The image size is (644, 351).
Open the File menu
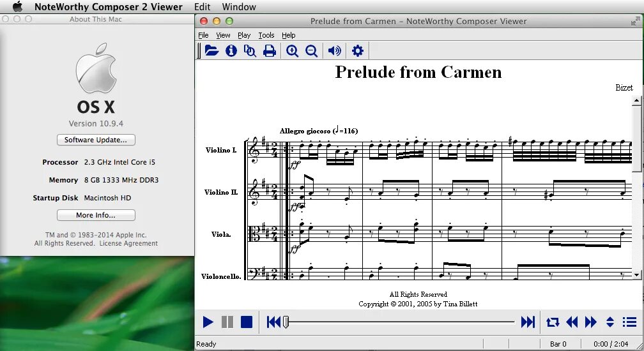coord(203,35)
